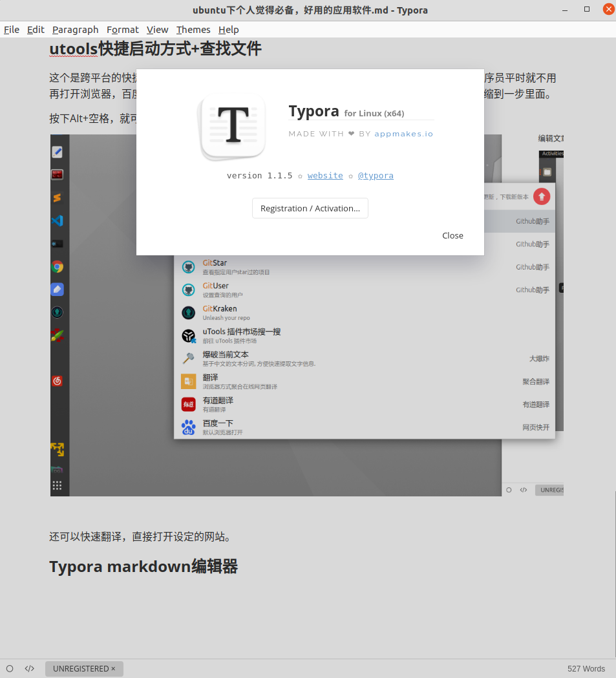Click the Chrome icon in screenshot dock
Image resolution: width=616 pixels, height=678 pixels.
57,266
